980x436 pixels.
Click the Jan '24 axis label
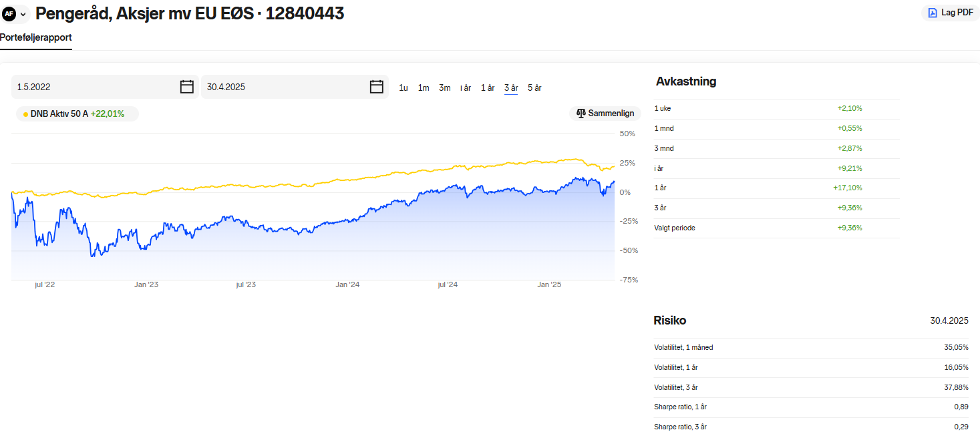click(x=347, y=284)
